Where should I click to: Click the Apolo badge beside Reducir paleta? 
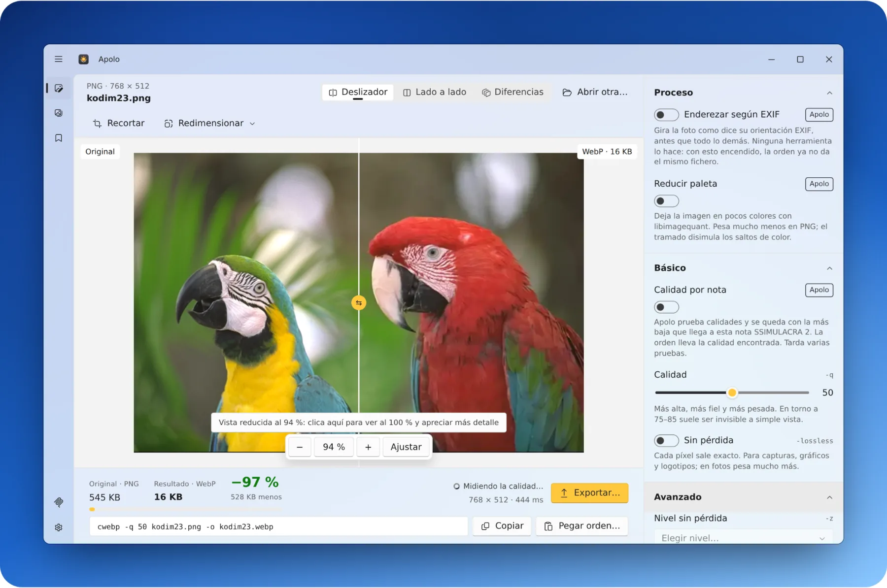819,184
